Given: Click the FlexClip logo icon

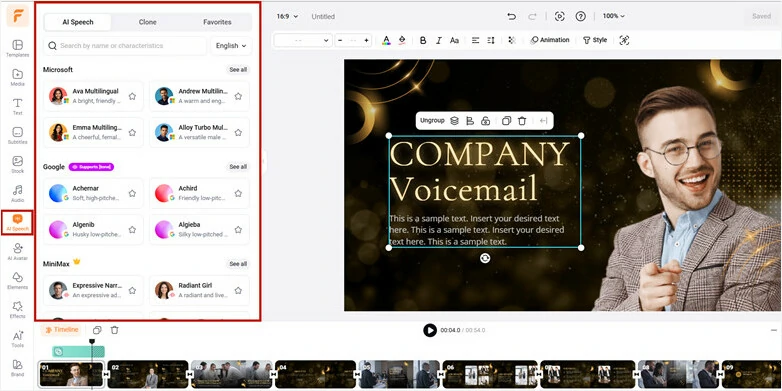Looking at the screenshot, I should tap(17, 16).
